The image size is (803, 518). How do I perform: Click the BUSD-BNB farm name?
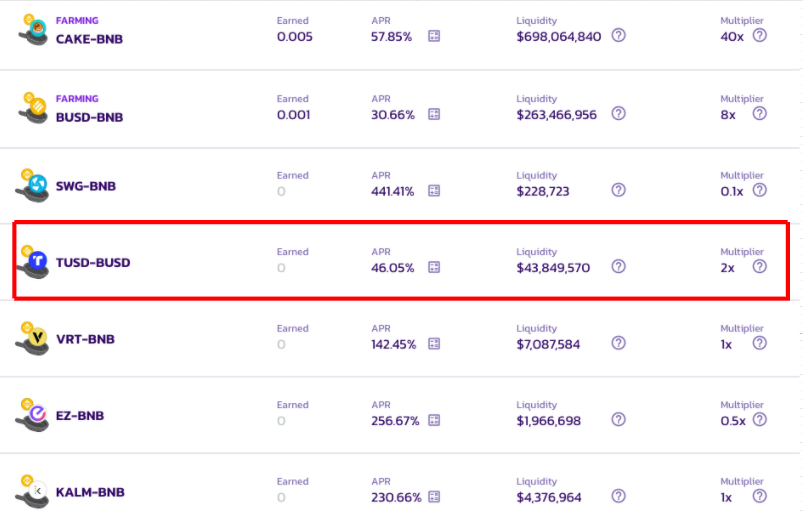pyautogui.click(x=89, y=117)
